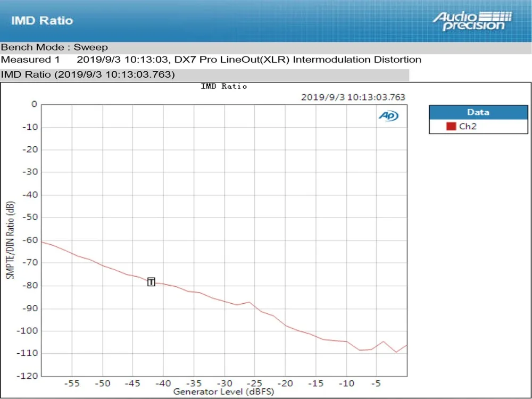Click the Generator Level (dBFS) axis label

point(223,392)
